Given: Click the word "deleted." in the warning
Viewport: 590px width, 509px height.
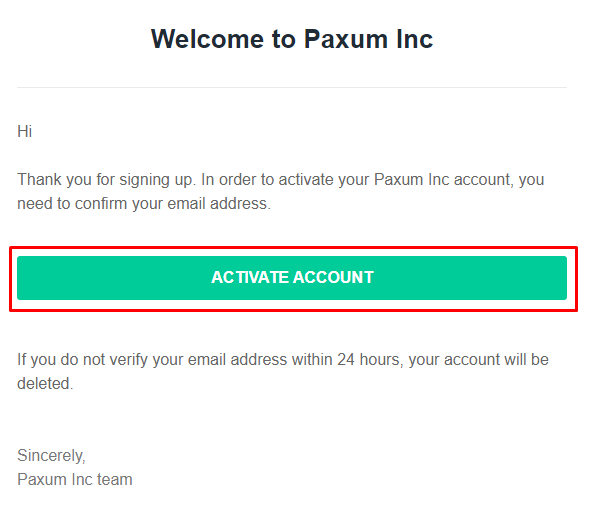Looking at the screenshot, I should click(45, 384).
